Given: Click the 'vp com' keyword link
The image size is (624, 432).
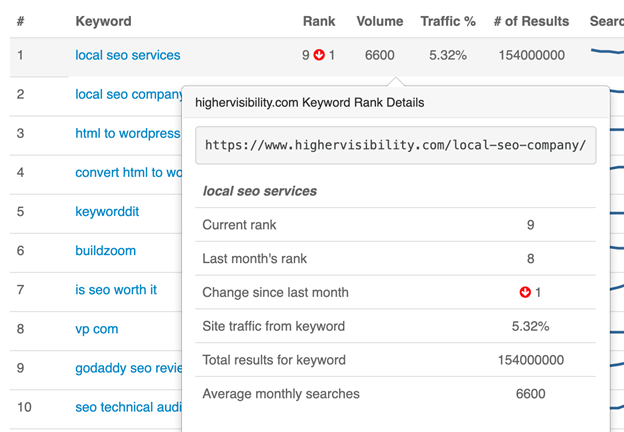Looking at the screenshot, I should click(x=96, y=329).
